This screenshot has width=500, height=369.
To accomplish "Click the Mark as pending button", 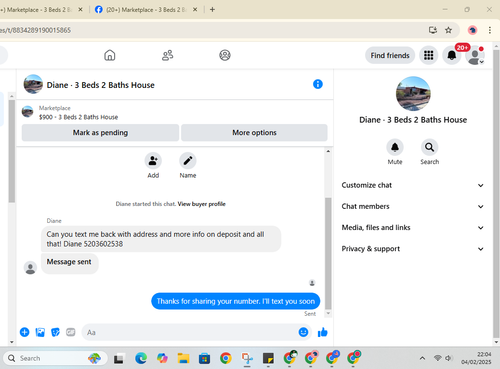I will pos(100,133).
